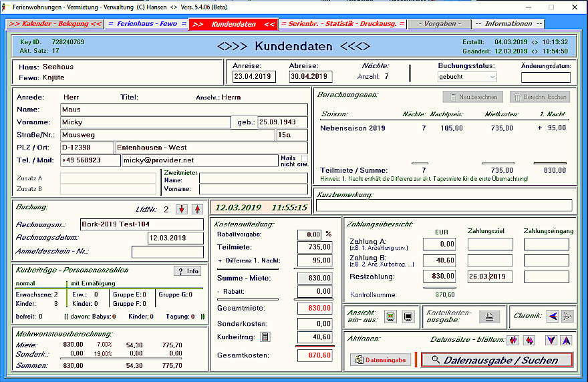
Task: Go back in Chronik with left arrow
Action: tap(553, 316)
